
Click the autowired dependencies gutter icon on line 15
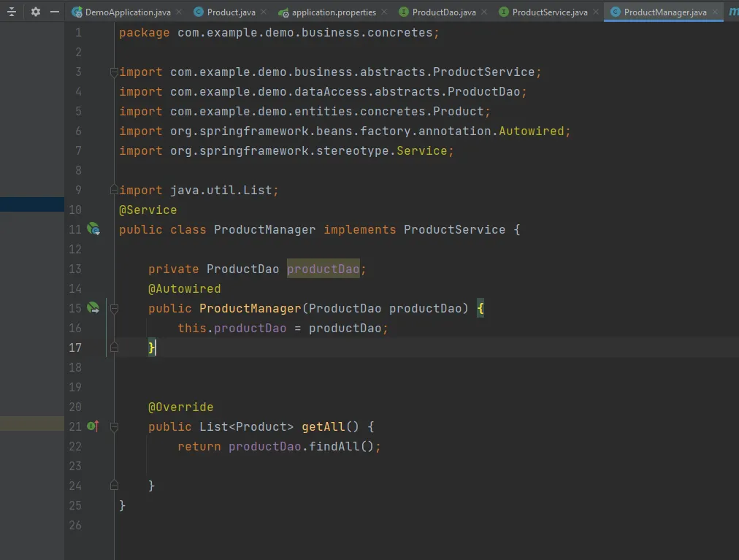(x=93, y=308)
